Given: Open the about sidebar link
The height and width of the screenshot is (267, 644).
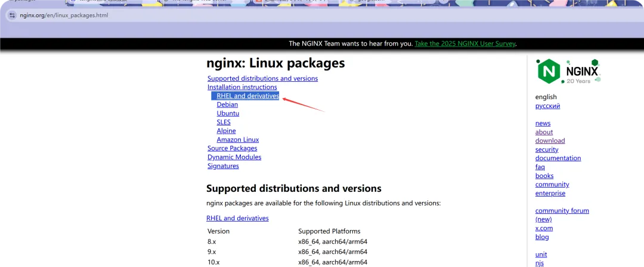Looking at the screenshot, I should coord(544,132).
